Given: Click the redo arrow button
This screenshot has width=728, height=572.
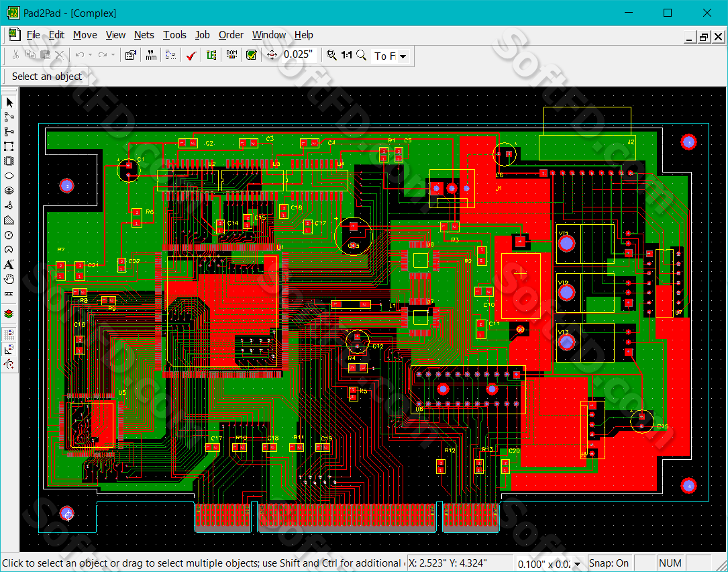Looking at the screenshot, I should pyautogui.click(x=103, y=55).
